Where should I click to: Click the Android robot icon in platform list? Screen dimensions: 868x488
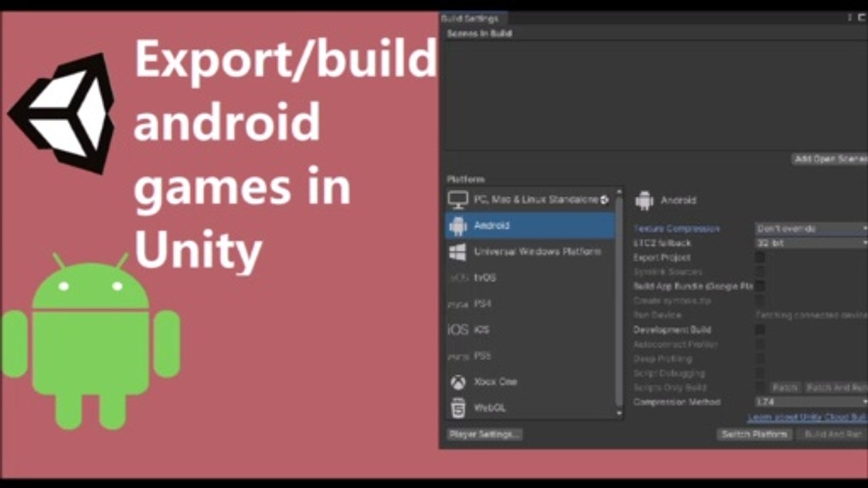click(458, 226)
